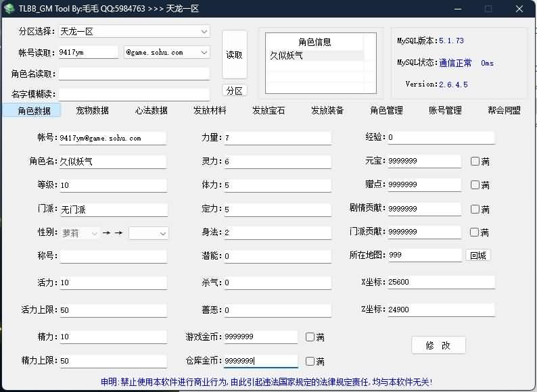This screenshot has width=537, height=392.
Task: Select 久似妖气 in the 角色信息 list
Action: pos(314,55)
